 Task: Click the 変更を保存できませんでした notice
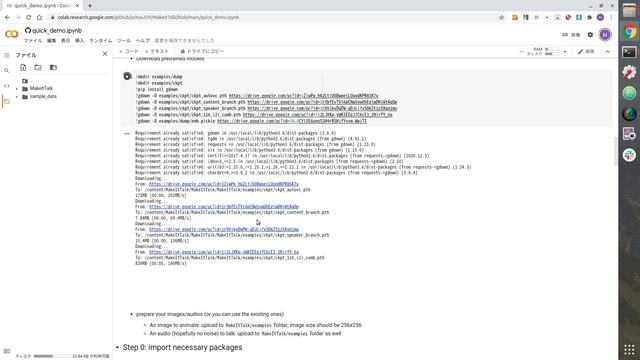184,41
